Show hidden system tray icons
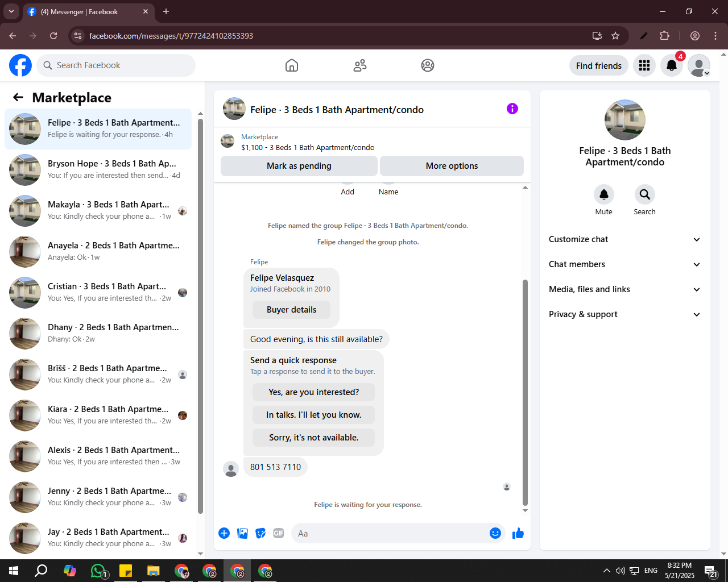 [606, 571]
